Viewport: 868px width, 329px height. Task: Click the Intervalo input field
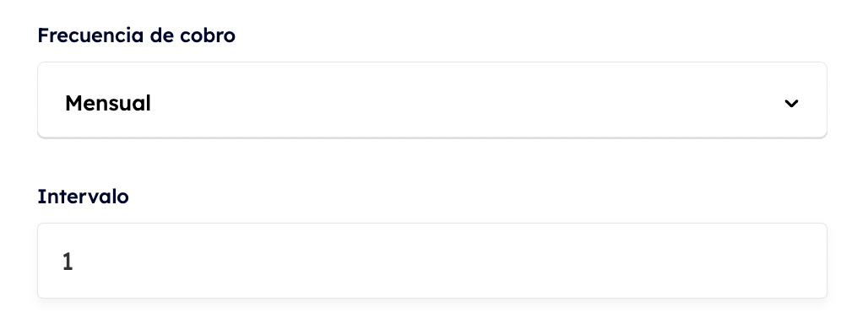coord(432,261)
